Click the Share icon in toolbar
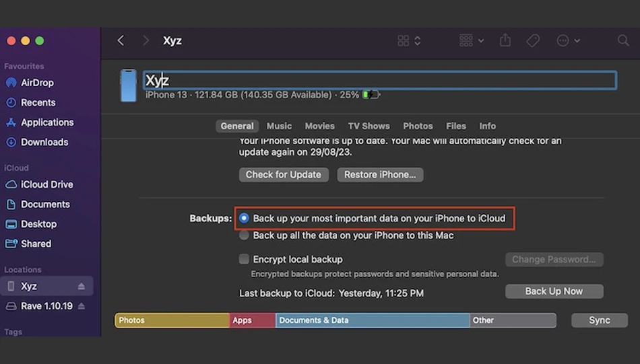This screenshot has height=364, width=640. pos(505,40)
